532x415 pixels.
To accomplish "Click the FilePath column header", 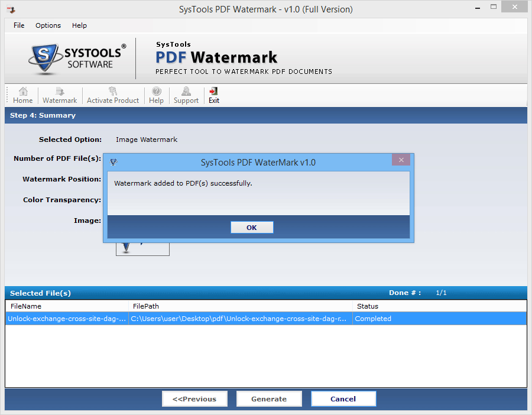I will [x=241, y=306].
